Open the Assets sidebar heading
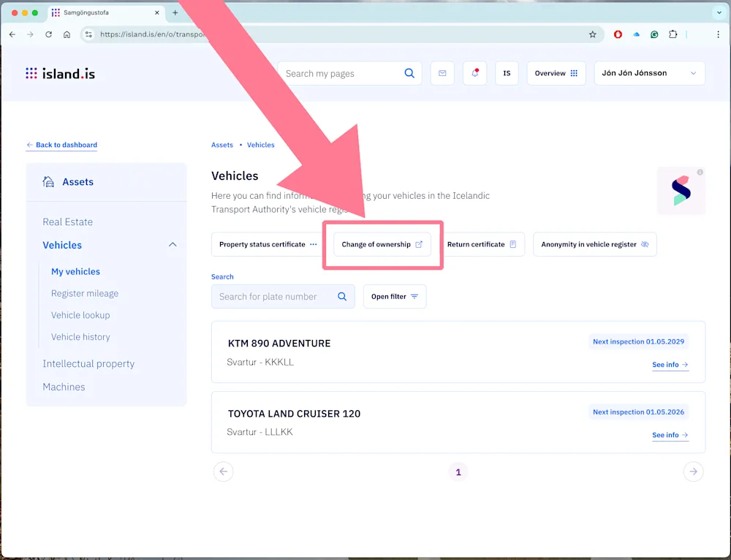Screen dimensions: 731x560 (68, 182)
